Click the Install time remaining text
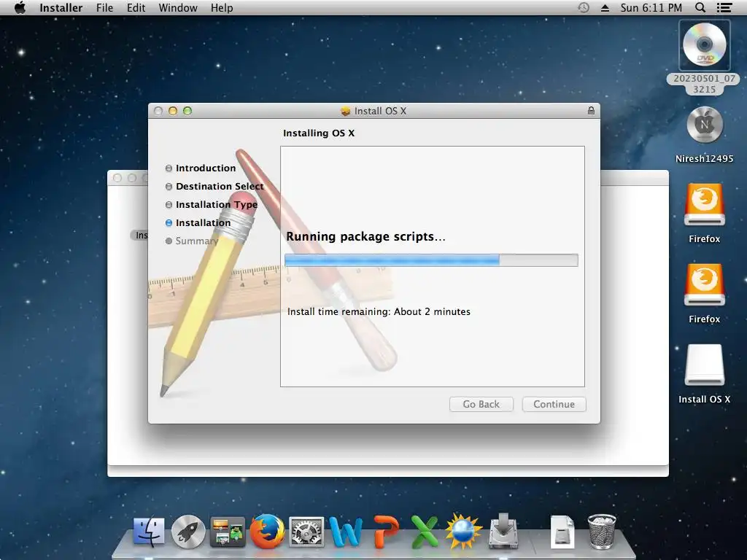 point(379,311)
